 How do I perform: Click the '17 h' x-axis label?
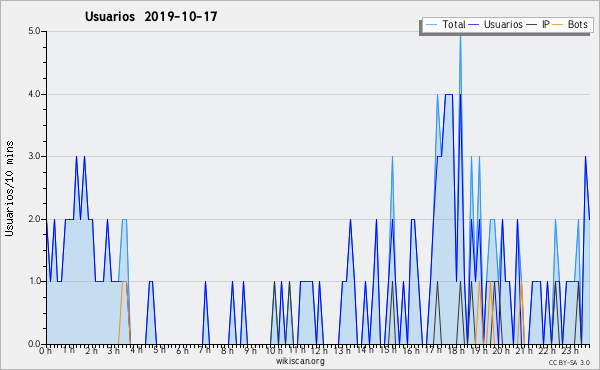point(433,350)
